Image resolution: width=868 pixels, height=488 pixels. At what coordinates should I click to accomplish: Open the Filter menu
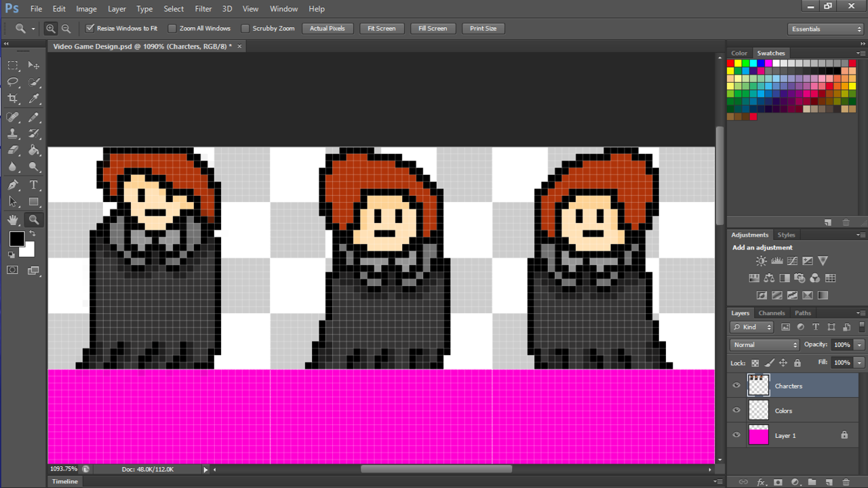[x=203, y=9]
